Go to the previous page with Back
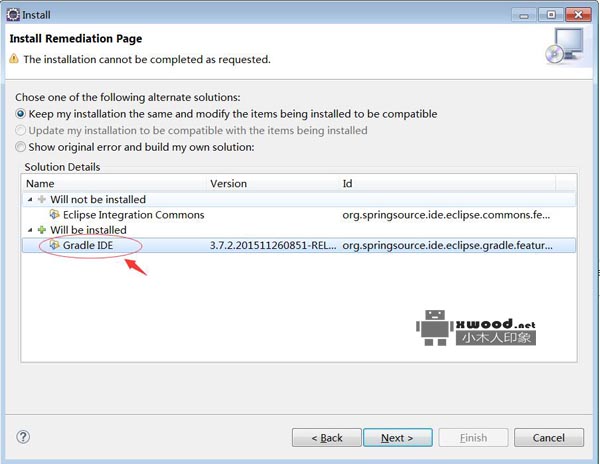 [326, 438]
